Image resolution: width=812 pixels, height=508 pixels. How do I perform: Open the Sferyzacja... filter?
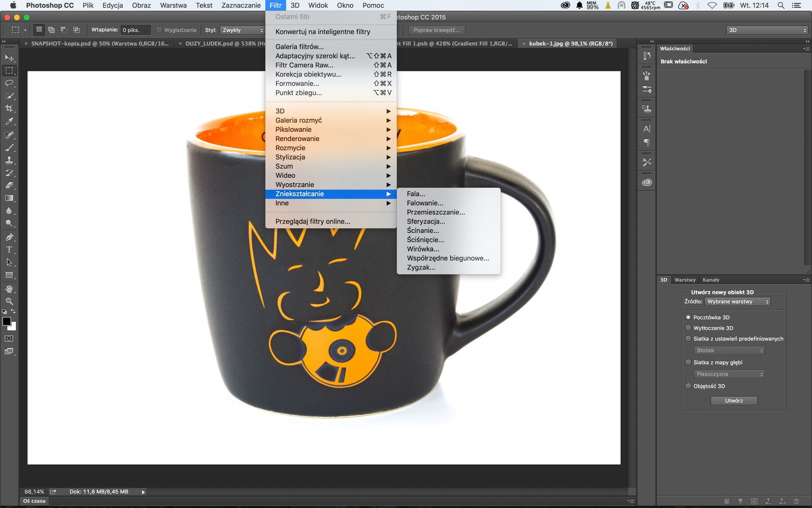448,222
